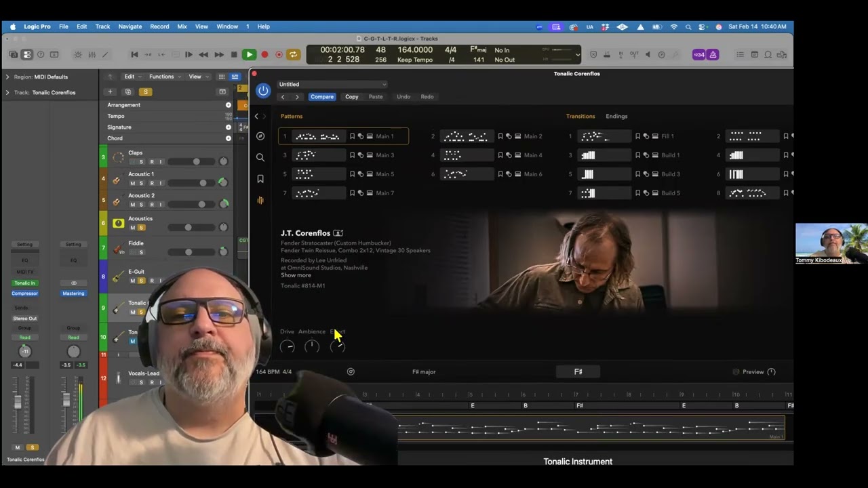The height and width of the screenshot is (488, 868).
Task: Switch to the Endings tab
Action: pos(616,116)
